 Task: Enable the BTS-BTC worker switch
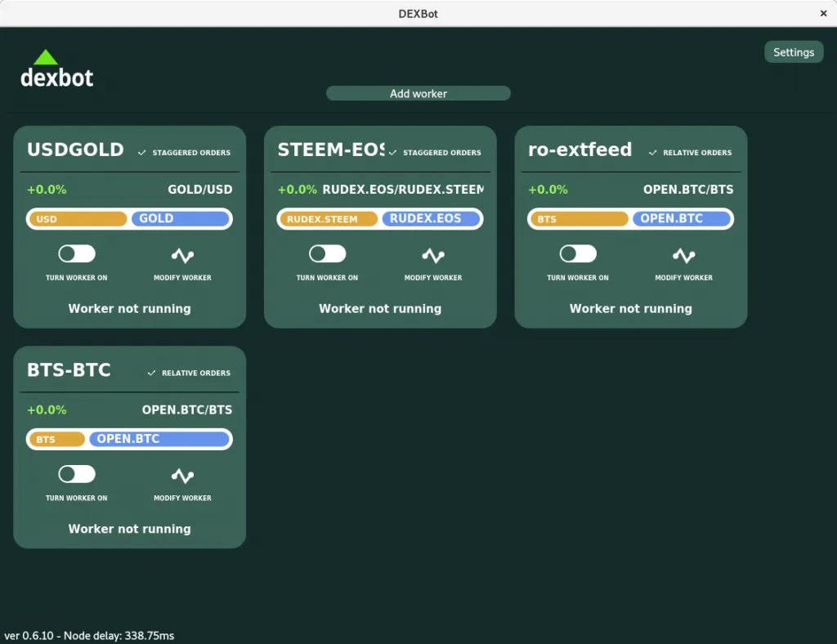coord(77,474)
